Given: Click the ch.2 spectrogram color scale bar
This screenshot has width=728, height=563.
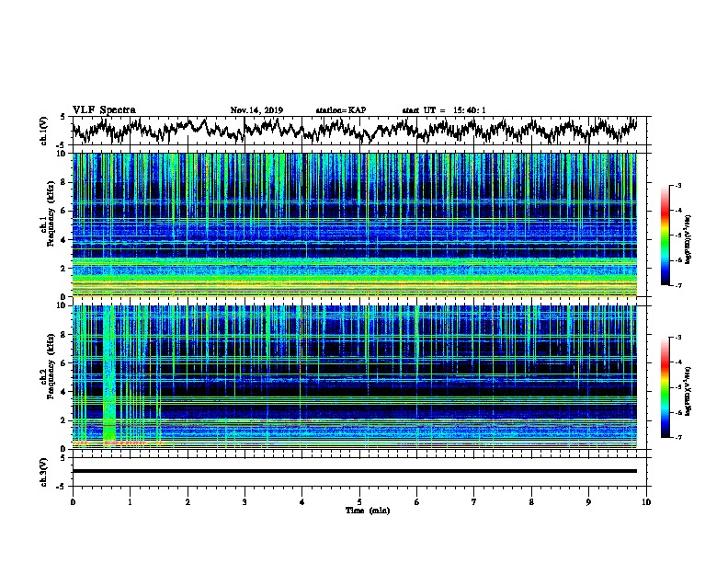Looking at the screenshot, I should (665, 387).
